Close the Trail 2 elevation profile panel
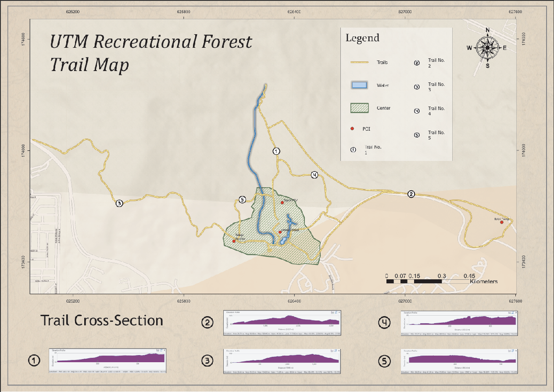Viewport: 554px width, 392px height. tap(339, 313)
